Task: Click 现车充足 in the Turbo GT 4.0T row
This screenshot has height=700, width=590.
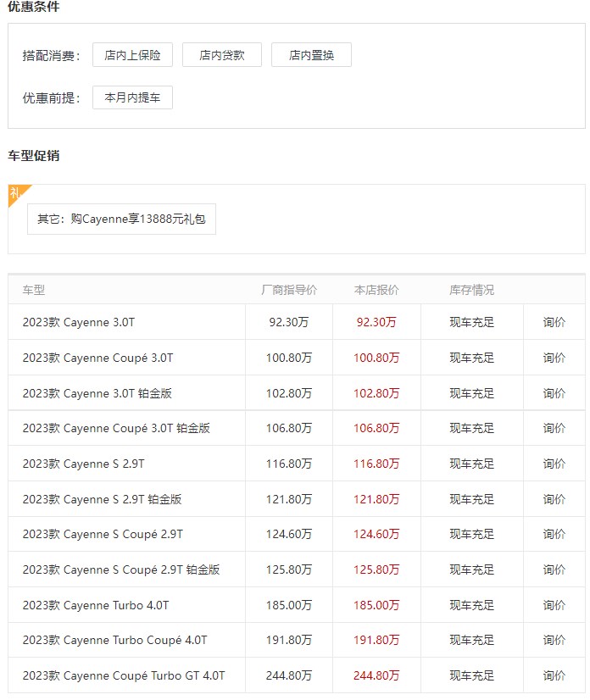Action: pyautogui.click(x=471, y=675)
